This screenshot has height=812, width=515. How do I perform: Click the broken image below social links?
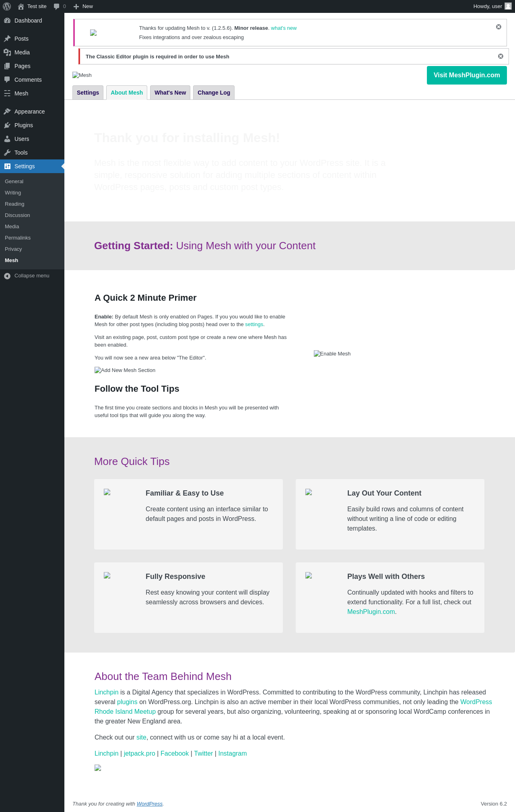(x=98, y=768)
